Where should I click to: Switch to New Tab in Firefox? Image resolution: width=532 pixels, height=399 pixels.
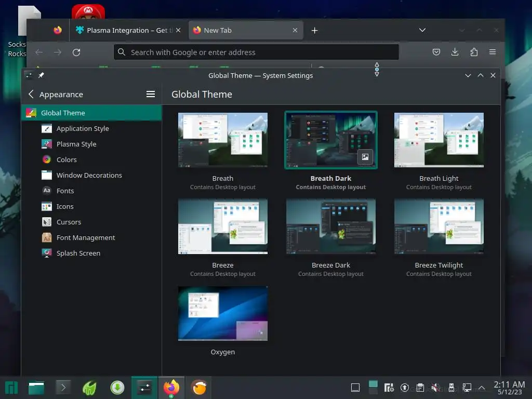tap(245, 30)
